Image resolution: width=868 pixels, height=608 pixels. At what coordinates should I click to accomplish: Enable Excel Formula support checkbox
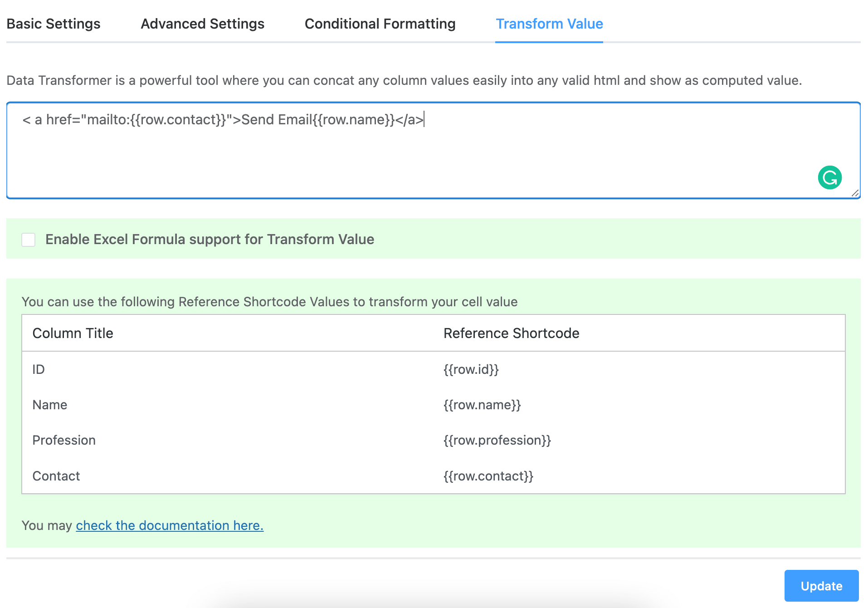click(x=29, y=240)
